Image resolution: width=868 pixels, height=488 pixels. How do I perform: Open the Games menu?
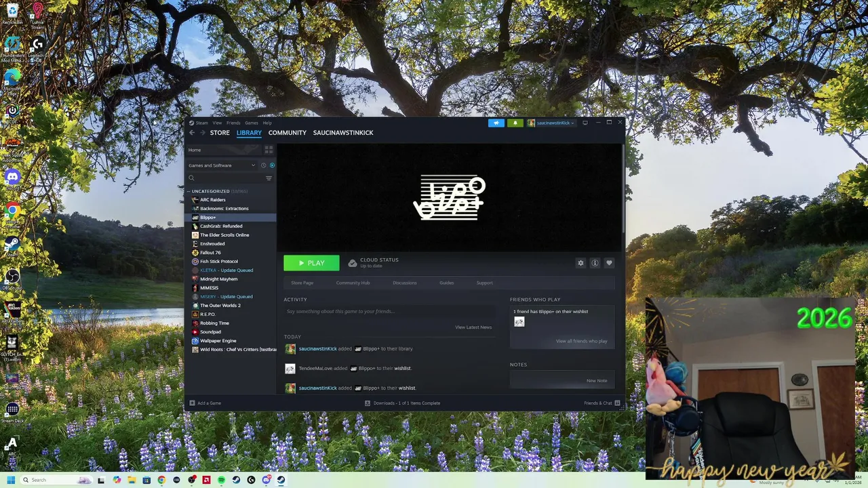tap(252, 123)
